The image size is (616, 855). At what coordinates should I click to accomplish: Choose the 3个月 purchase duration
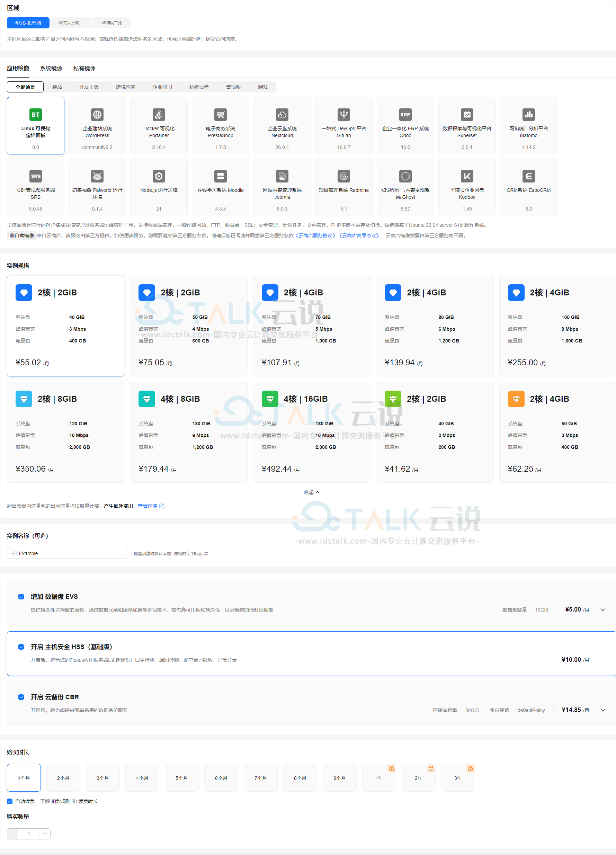(x=102, y=778)
